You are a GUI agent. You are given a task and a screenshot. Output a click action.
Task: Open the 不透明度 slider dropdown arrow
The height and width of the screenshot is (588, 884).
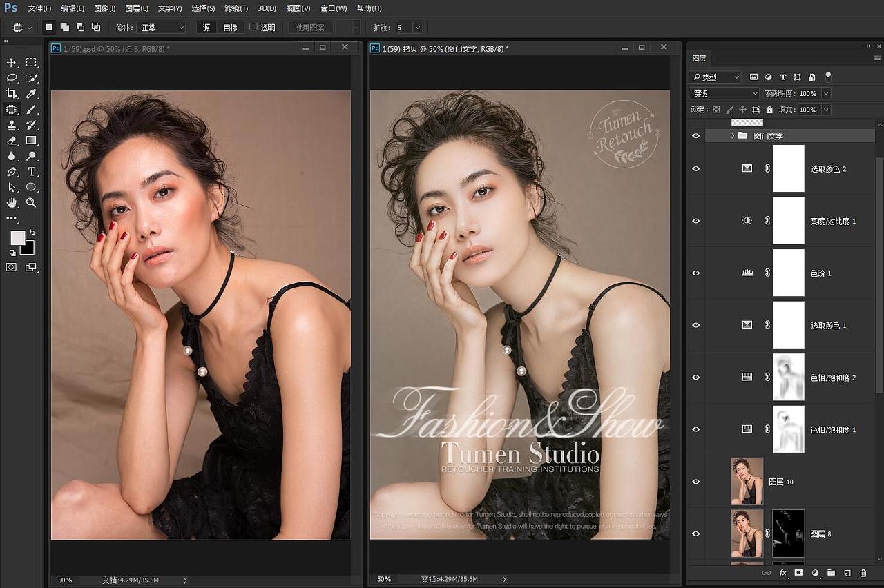tap(826, 93)
